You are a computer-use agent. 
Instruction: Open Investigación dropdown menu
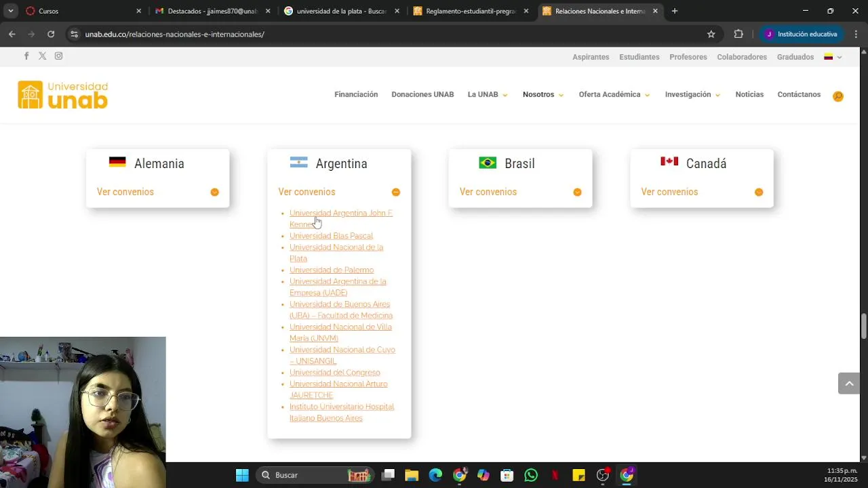(x=693, y=95)
